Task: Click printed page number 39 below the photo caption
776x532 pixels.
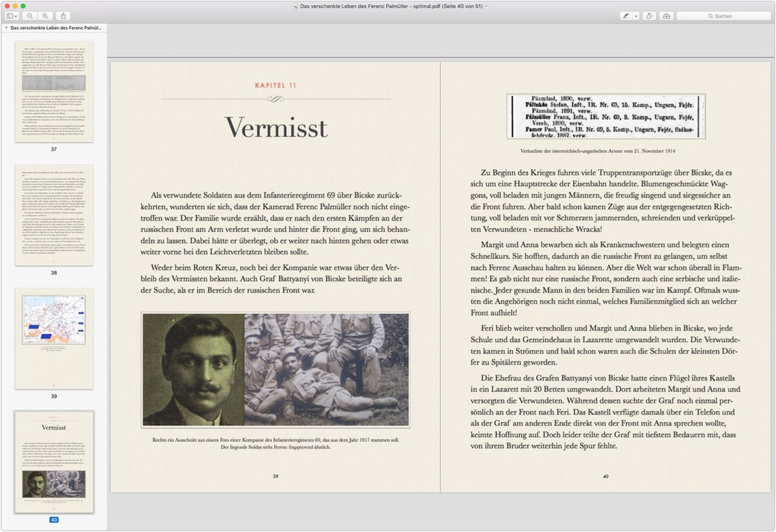Action: (276, 476)
